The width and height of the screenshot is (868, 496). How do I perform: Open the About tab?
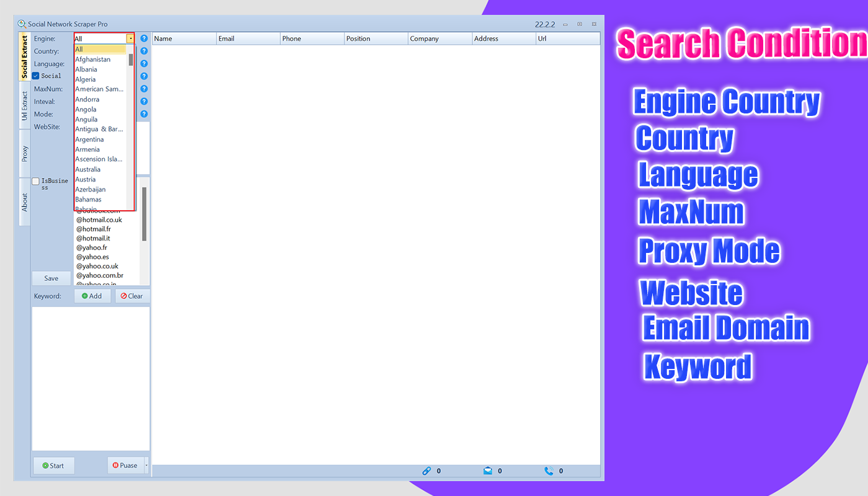pos(25,202)
